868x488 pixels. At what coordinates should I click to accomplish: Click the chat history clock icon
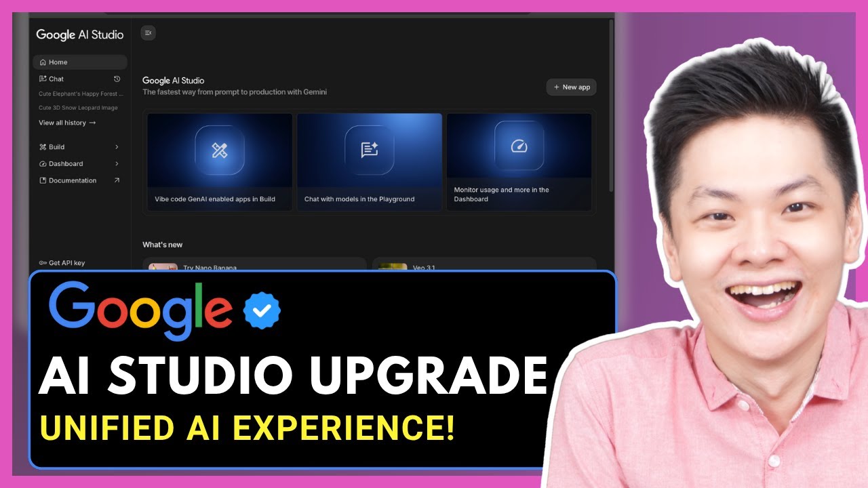(117, 79)
